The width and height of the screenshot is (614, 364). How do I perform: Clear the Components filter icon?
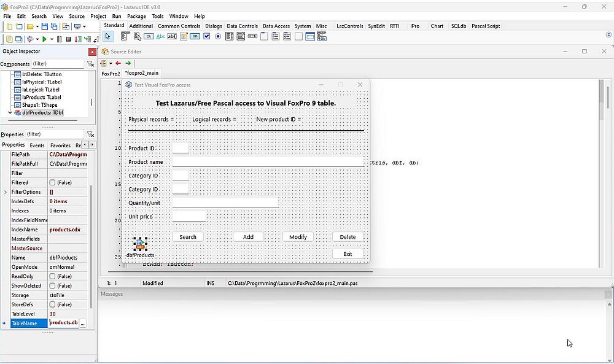(x=90, y=64)
